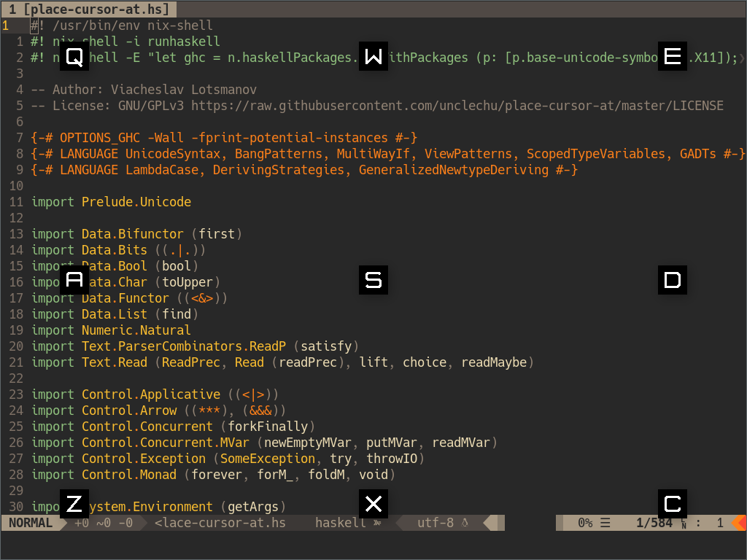Click ScopedTypeVariables in LANGUAGE pragma

[595, 154]
